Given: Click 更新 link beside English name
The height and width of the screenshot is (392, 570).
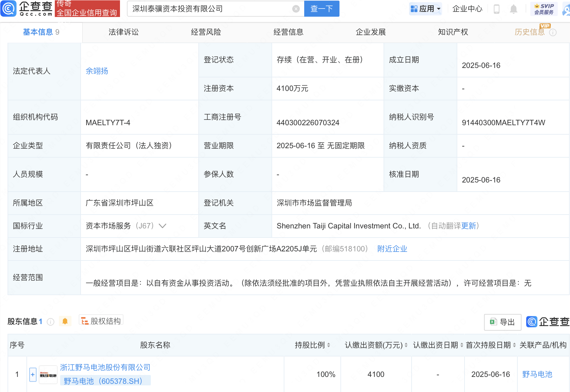Looking at the screenshot, I should click(x=469, y=226).
